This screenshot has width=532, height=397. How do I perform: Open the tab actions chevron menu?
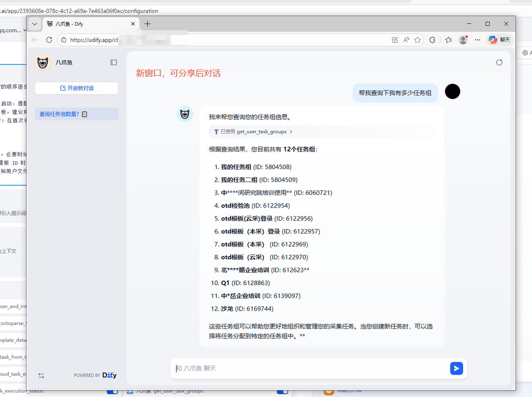point(34,24)
